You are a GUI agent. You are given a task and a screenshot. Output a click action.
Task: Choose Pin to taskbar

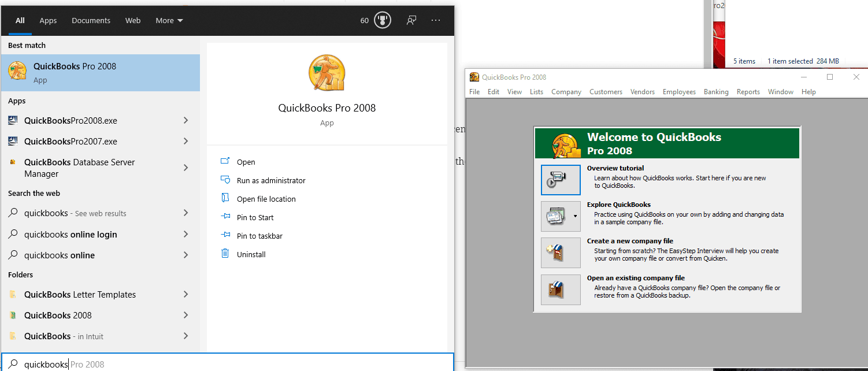[x=259, y=236]
